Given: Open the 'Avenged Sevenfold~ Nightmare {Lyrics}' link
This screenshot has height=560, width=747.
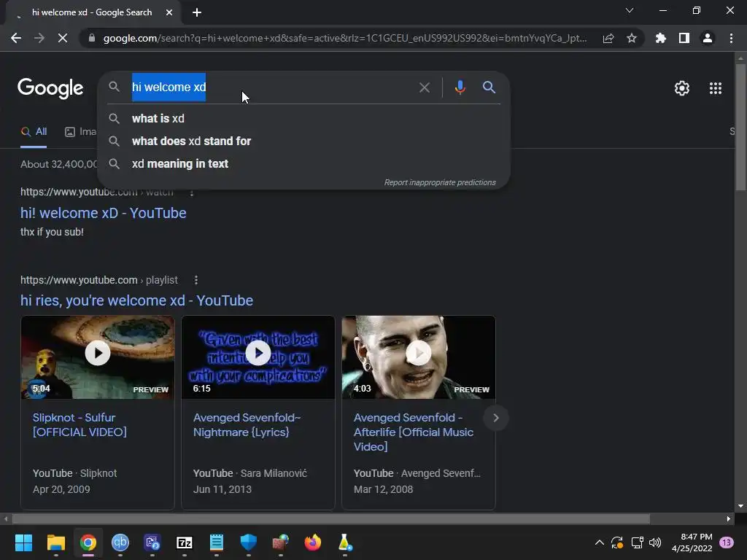Looking at the screenshot, I should (x=247, y=425).
